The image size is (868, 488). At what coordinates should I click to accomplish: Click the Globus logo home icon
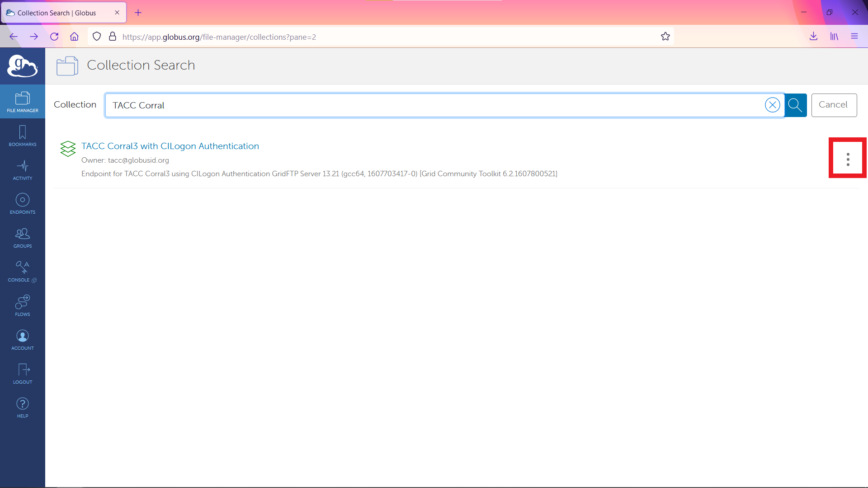pos(23,66)
